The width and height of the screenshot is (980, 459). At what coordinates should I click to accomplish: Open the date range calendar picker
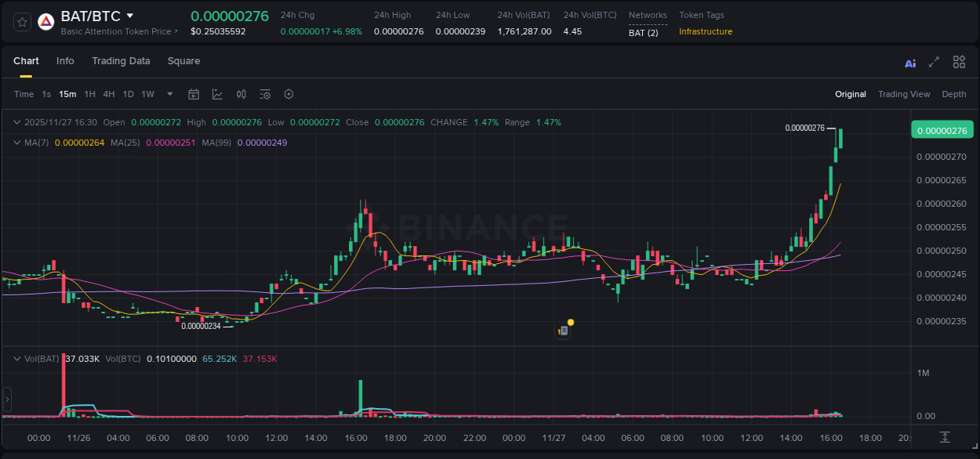point(194,94)
